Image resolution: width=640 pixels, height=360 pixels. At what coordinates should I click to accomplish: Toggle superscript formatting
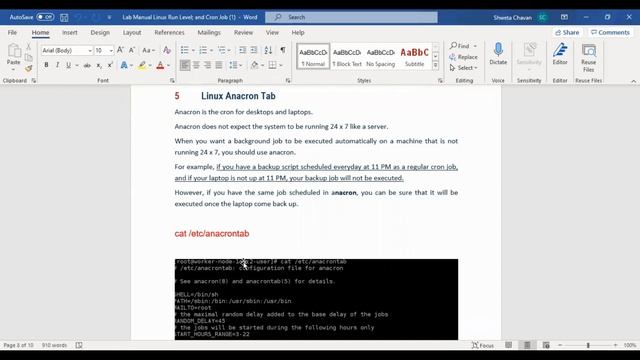(x=110, y=65)
